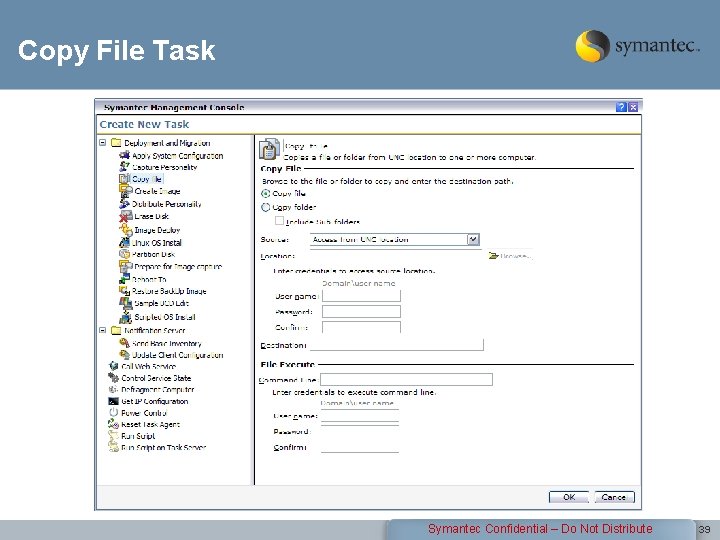The image size is (720, 540).
Task: Click the Source combo box field
Action: click(395, 239)
